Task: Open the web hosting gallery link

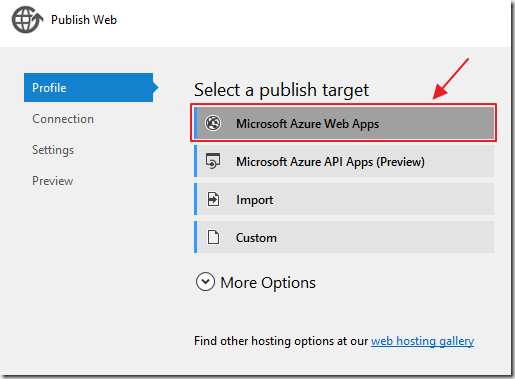Action: (422, 341)
